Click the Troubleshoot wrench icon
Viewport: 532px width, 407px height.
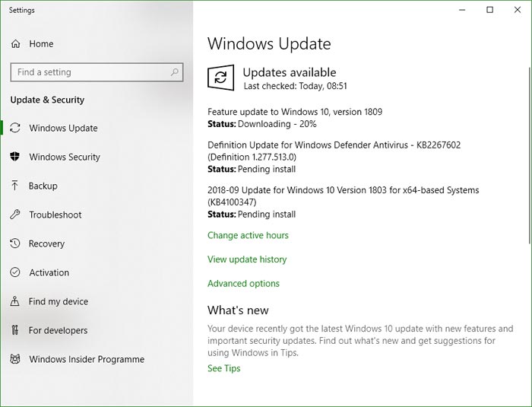15,215
